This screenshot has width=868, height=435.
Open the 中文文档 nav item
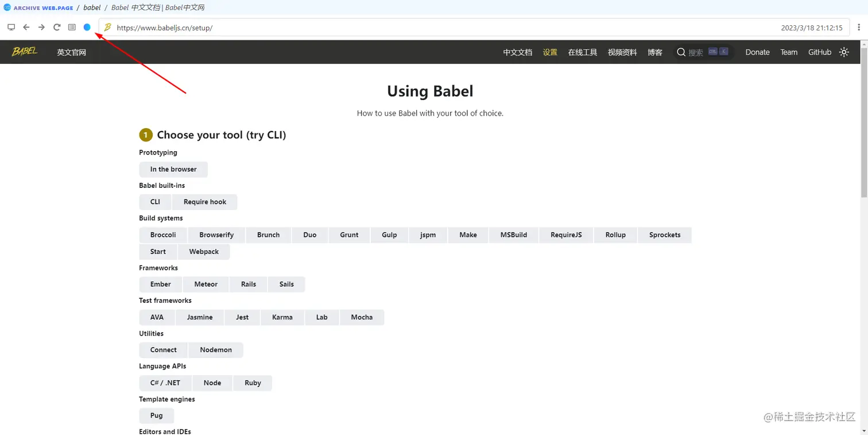(x=518, y=52)
